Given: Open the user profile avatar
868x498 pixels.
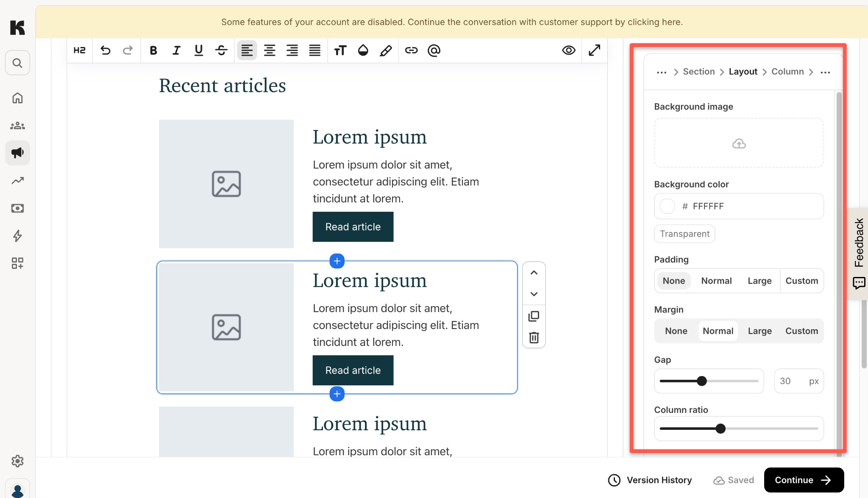Looking at the screenshot, I should pyautogui.click(x=17, y=490).
